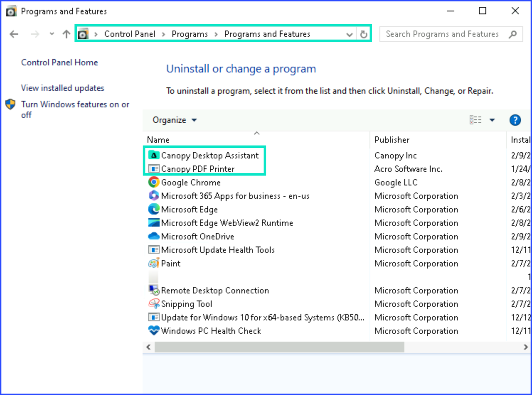The width and height of the screenshot is (532, 395).
Task: Select the Microsoft Edge WebView2 Runtime text
Action: point(227,223)
